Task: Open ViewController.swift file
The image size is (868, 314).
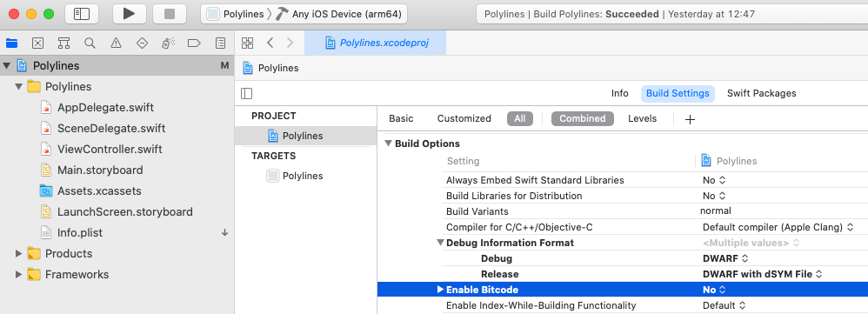Action: 110,150
